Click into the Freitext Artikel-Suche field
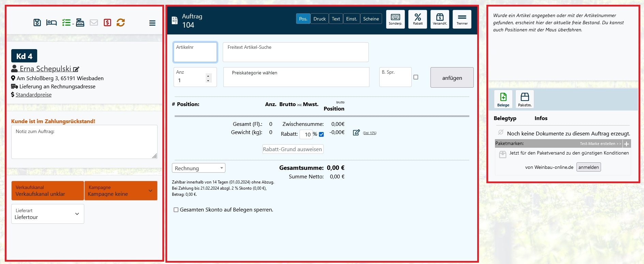This screenshot has width=644, height=264. [x=295, y=52]
